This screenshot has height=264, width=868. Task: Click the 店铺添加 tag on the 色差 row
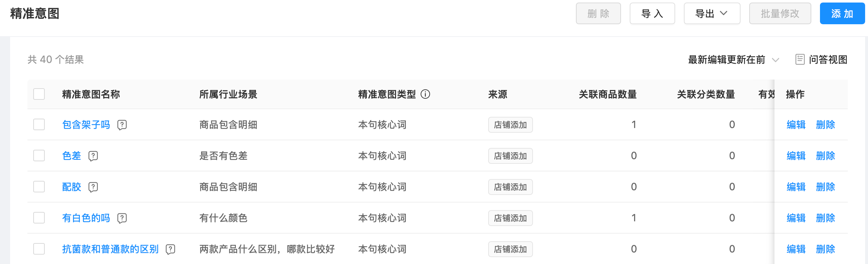[x=510, y=156]
